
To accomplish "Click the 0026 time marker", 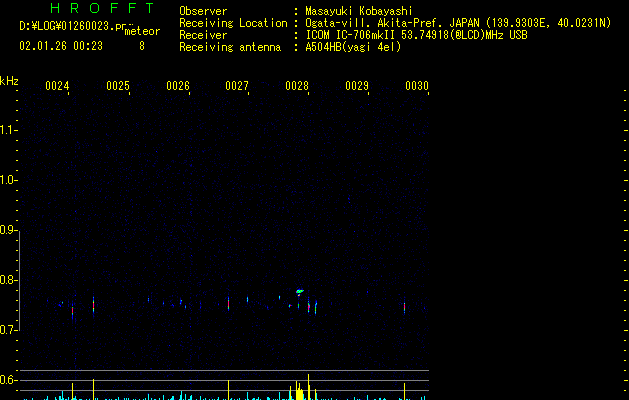I will [178, 86].
